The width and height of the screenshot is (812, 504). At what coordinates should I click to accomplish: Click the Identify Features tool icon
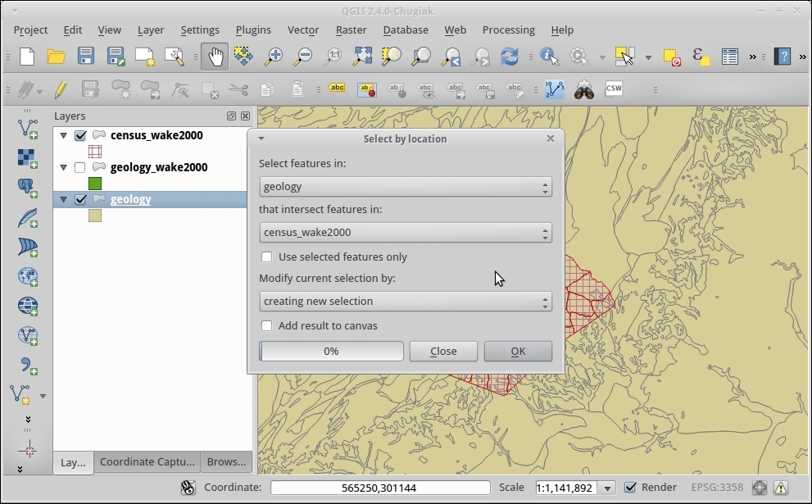[x=549, y=57]
